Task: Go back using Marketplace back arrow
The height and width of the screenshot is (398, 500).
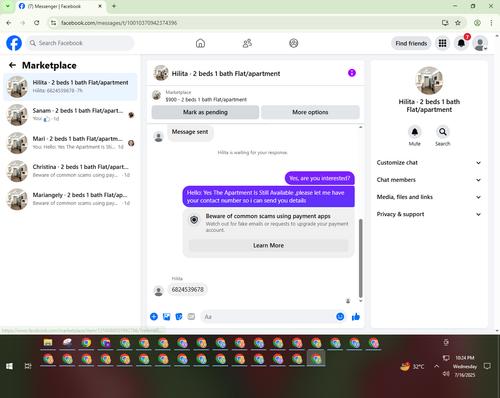Action: click(12, 65)
